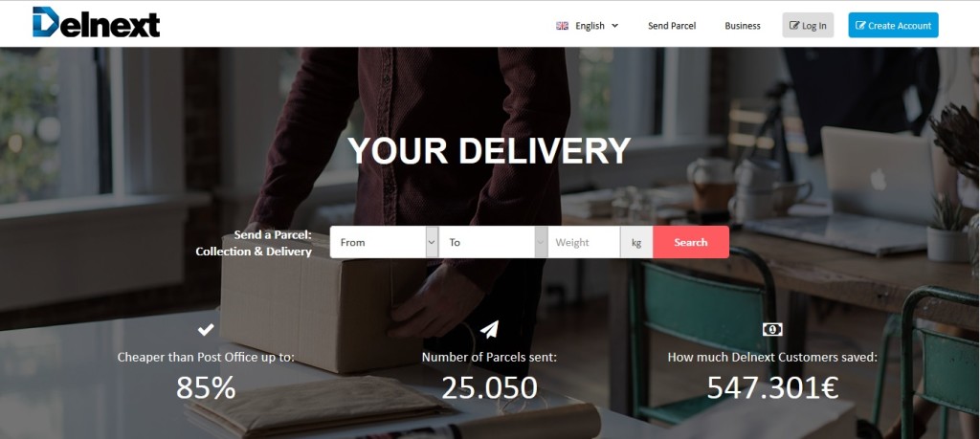The width and height of the screenshot is (980, 439).
Task: Click into the Weight input field
Action: click(x=584, y=242)
